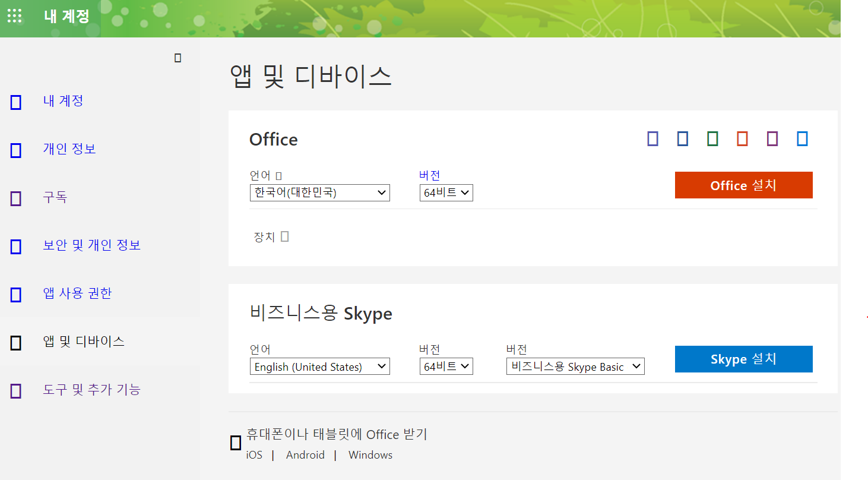Open the Windows link
The height and width of the screenshot is (480, 868).
pyautogui.click(x=370, y=455)
